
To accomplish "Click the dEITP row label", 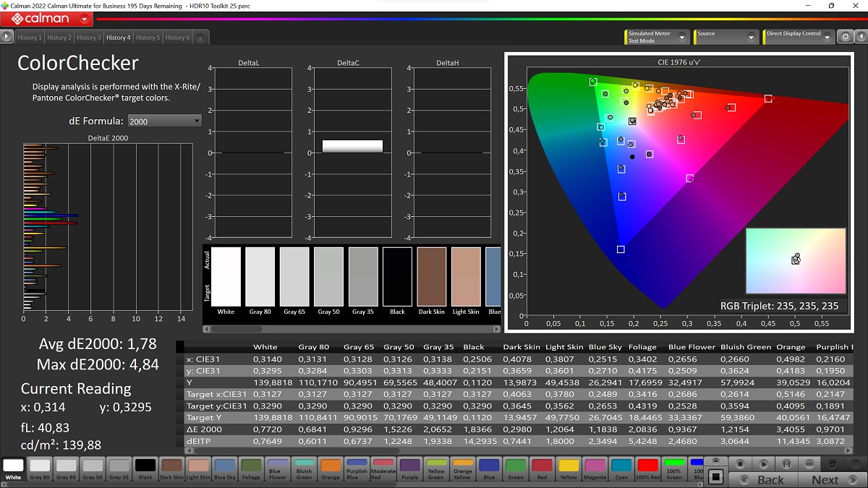I will coord(197,441).
